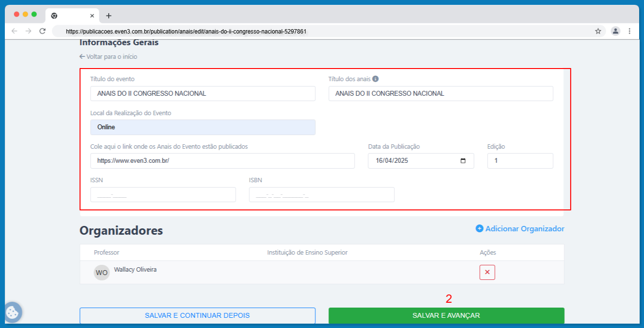The width and height of the screenshot is (644, 328).
Task: Minimize the window with the yellow macOS button
Action: coord(26,14)
